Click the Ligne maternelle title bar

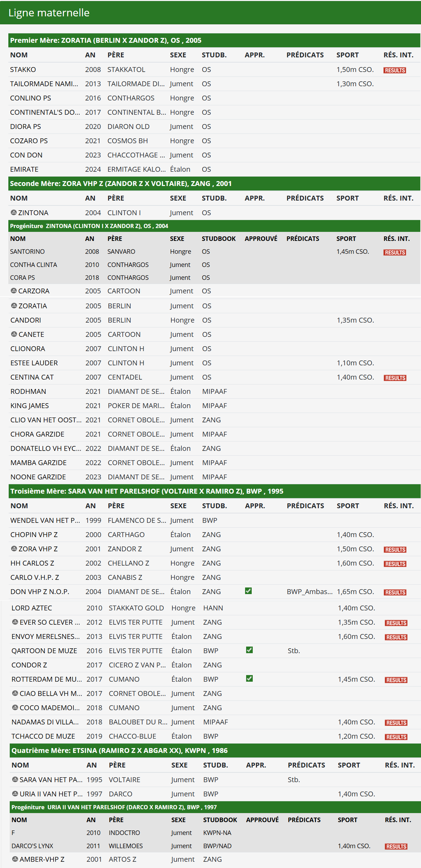210,13
